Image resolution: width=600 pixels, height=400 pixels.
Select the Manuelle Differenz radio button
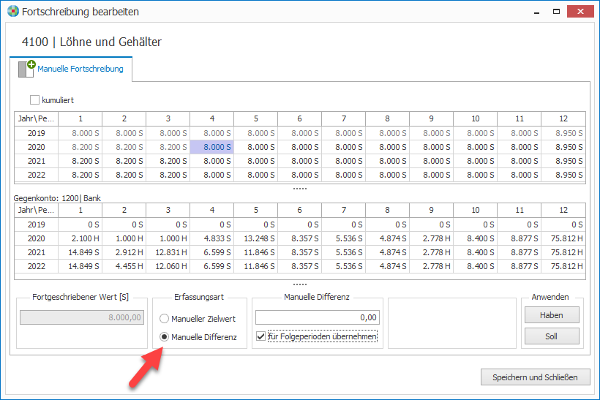tap(164, 337)
